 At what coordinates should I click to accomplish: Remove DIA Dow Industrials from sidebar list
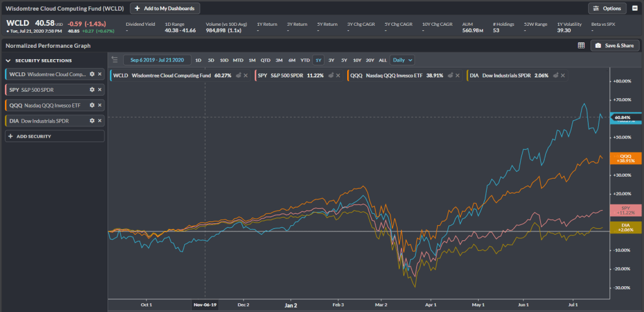point(99,120)
